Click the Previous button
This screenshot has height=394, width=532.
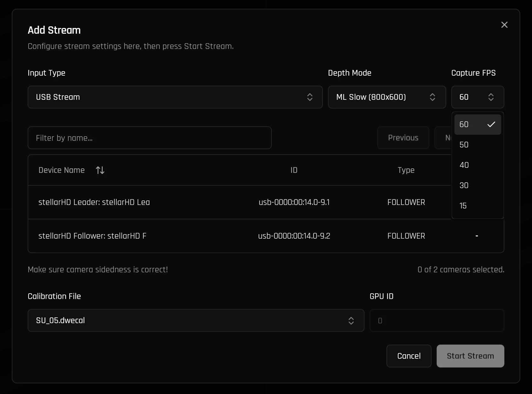(x=403, y=138)
